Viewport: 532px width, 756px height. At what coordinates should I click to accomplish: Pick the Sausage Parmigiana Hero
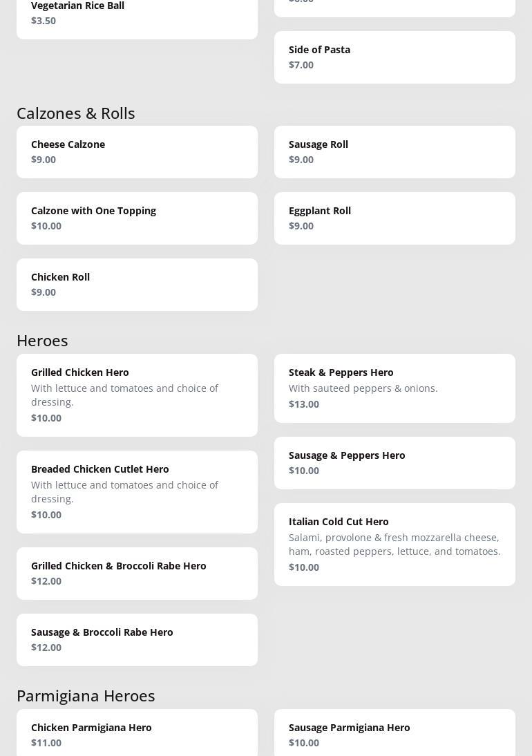[395, 734]
